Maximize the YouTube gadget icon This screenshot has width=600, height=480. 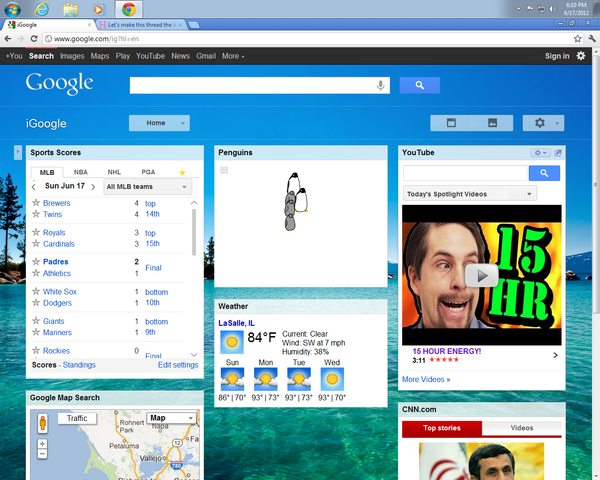coord(558,153)
